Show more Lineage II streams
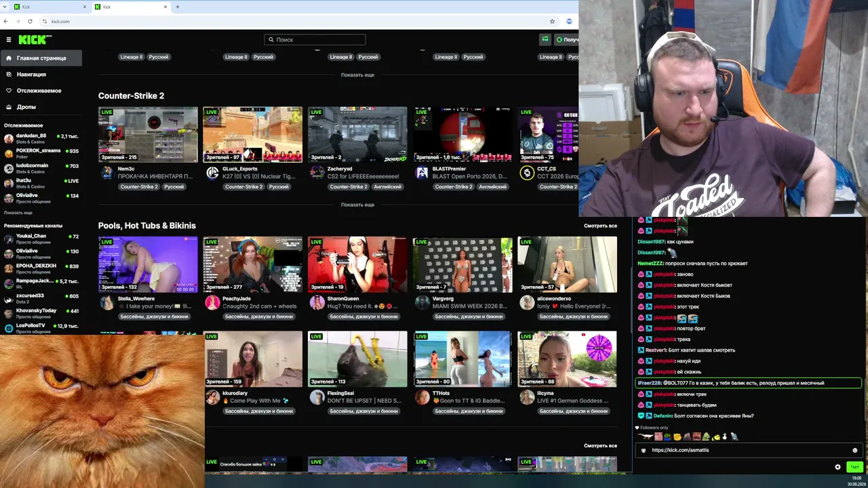 (x=357, y=75)
